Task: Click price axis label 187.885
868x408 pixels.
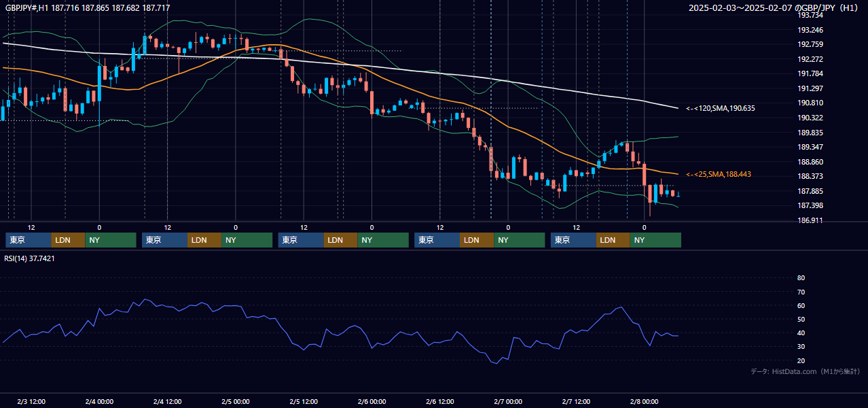Action: 810,191
